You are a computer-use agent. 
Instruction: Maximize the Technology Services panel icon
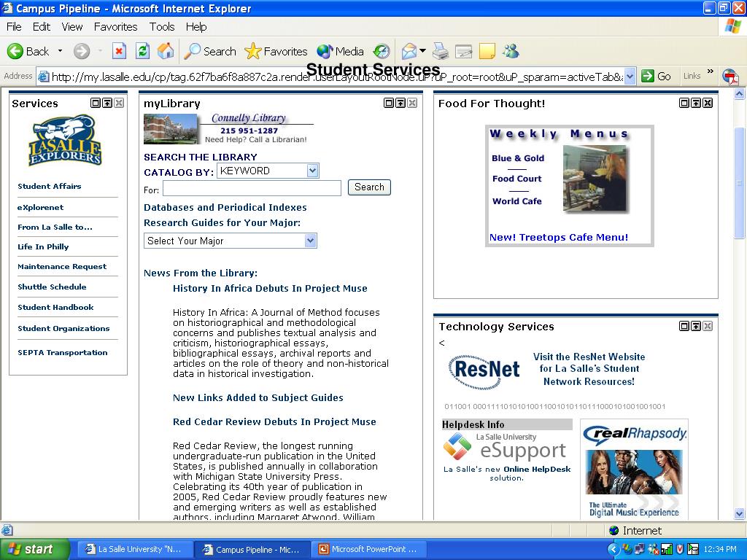(x=684, y=326)
